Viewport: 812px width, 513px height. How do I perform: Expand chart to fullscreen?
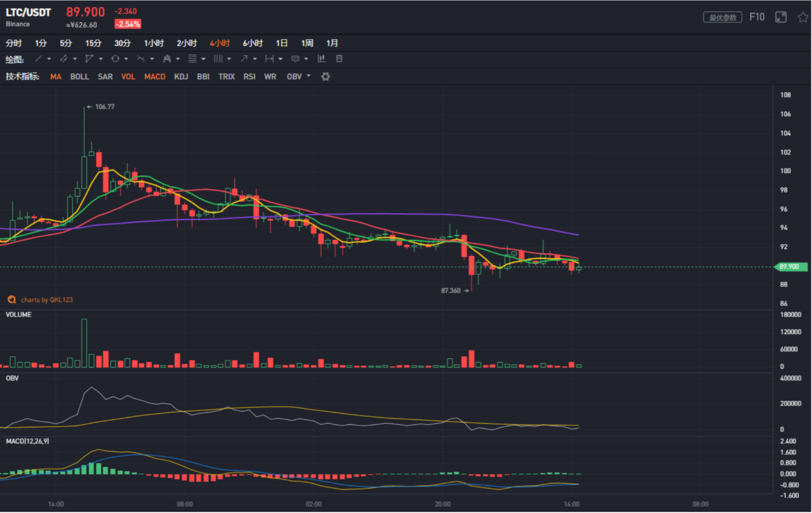781,17
